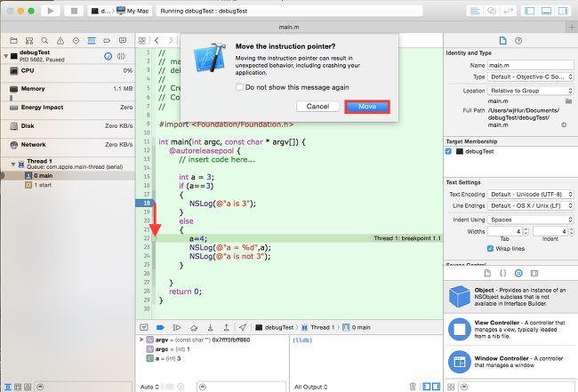Uncheck debugTest target membership
Viewport: 578px width, 392px height.
[448, 151]
